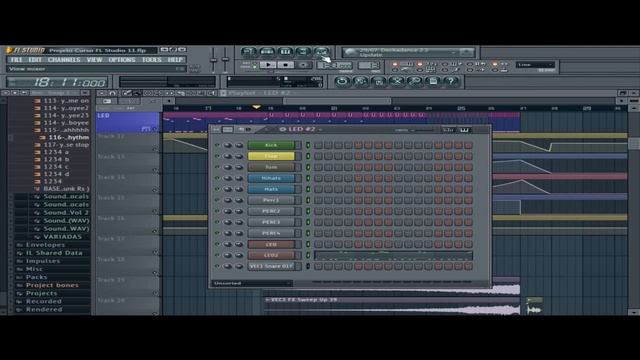Open graph editor icon in step sequencer header
Screen dimensions: 640x360
pyautogui.click(x=448, y=130)
